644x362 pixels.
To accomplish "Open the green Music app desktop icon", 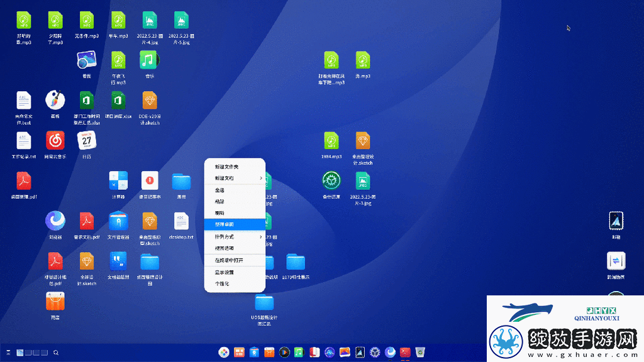I will click(149, 60).
